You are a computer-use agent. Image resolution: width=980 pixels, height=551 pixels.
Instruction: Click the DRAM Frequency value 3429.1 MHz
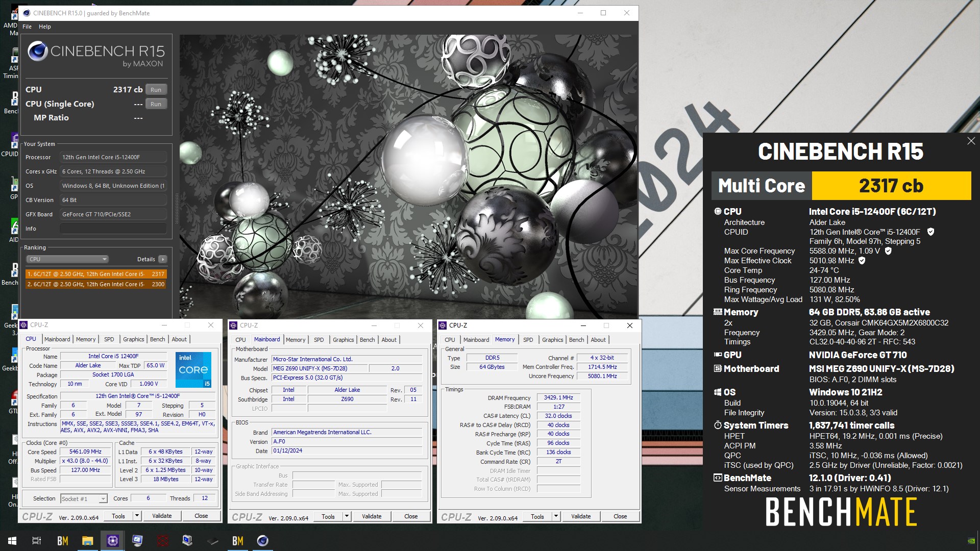558,398
